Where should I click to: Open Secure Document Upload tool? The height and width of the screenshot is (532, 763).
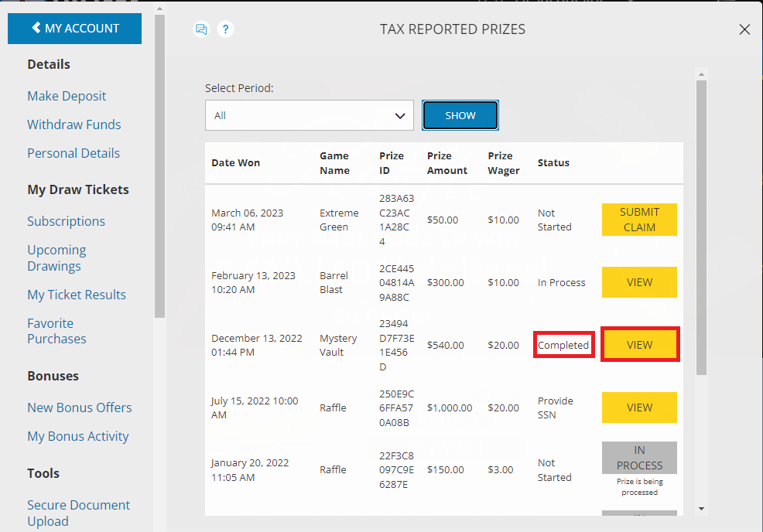coord(78,513)
